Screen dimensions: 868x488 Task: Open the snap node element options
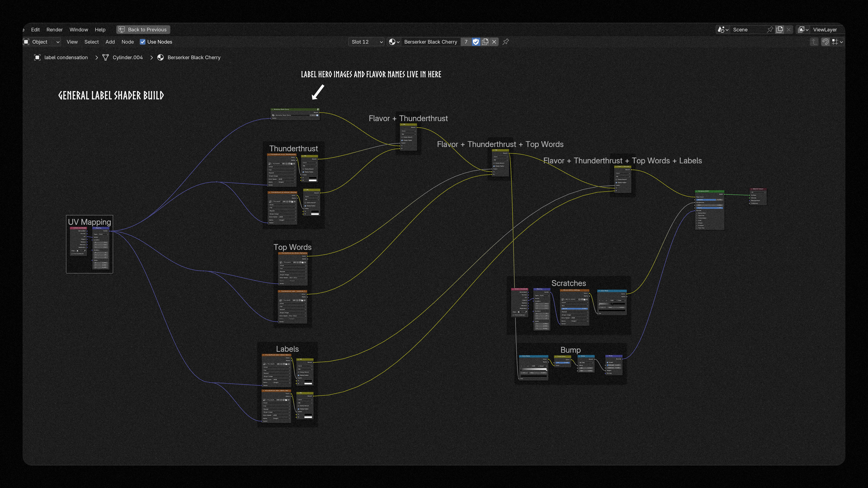pos(837,42)
